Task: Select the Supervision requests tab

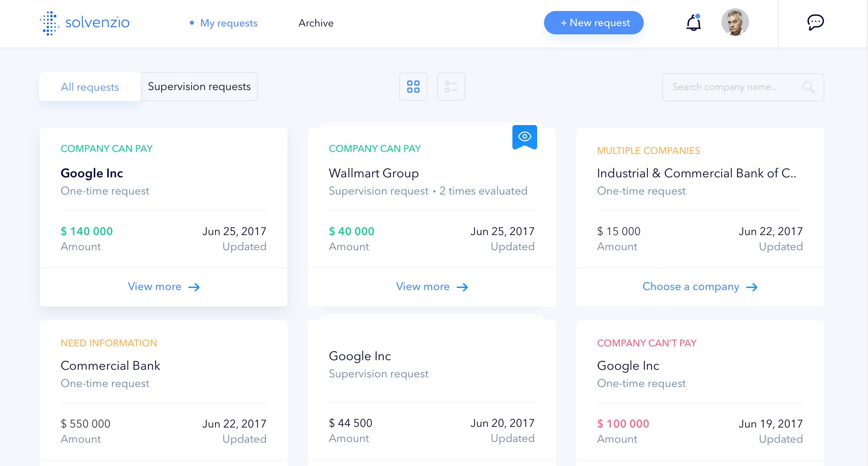Action: click(199, 87)
